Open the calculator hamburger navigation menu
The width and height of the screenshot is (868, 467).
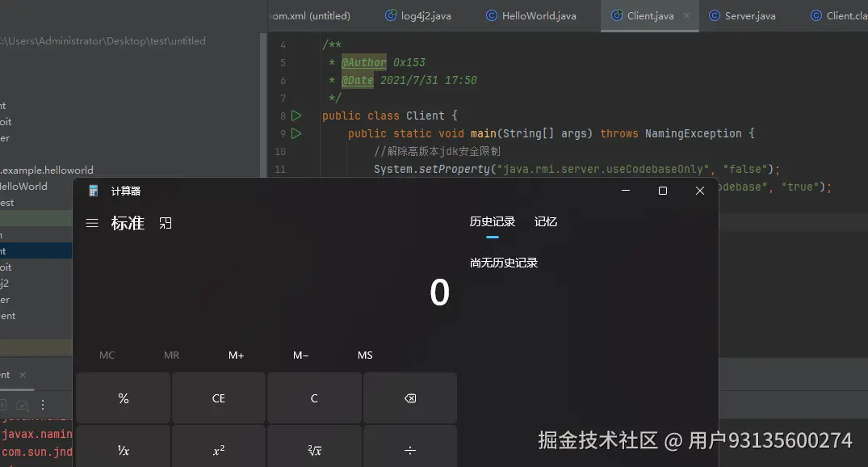tap(92, 223)
